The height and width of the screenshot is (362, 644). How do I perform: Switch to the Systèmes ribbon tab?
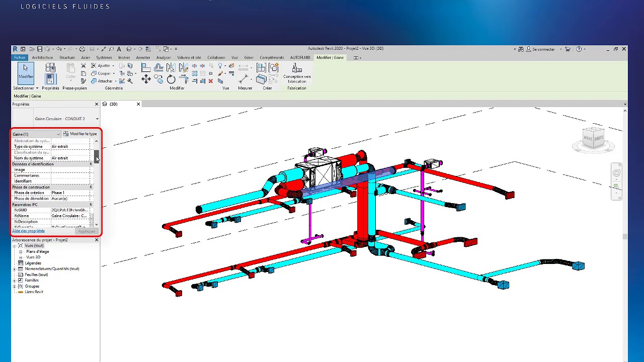[x=104, y=58]
